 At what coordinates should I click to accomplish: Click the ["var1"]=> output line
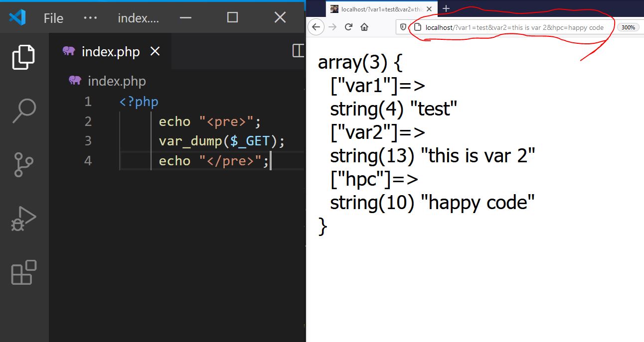pyautogui.click(x=378, y=86)
